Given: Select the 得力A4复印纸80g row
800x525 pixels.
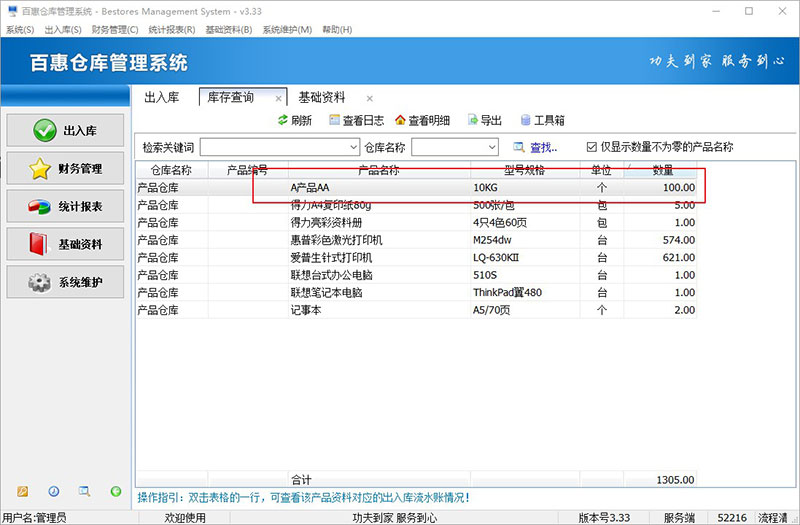Looking at the screenshot, I should [x=416, y=205].
